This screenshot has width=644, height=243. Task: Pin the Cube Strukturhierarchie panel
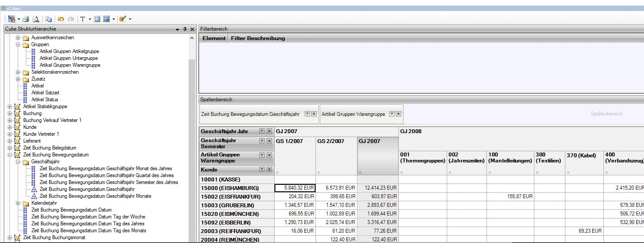[185, 29]
